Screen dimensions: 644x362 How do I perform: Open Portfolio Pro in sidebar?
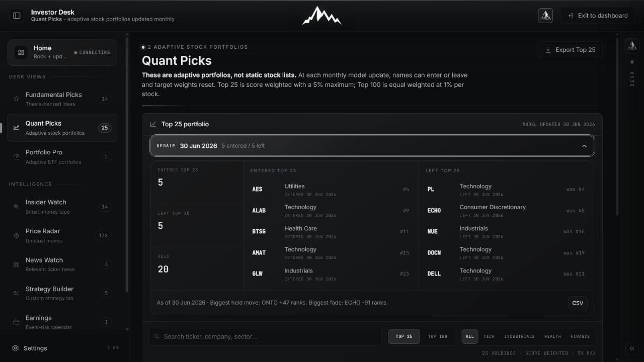point(62,156)
